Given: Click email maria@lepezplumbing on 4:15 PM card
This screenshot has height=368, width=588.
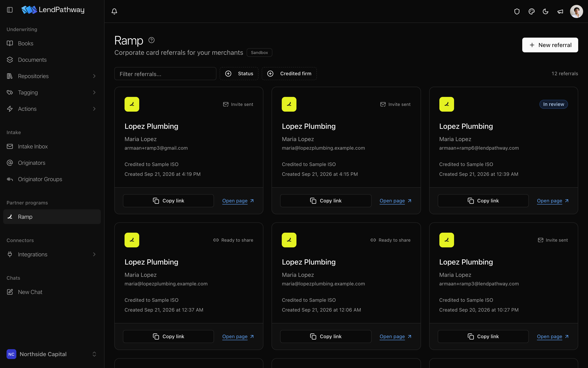Looking at the screenshot, I should pos(323,148).
